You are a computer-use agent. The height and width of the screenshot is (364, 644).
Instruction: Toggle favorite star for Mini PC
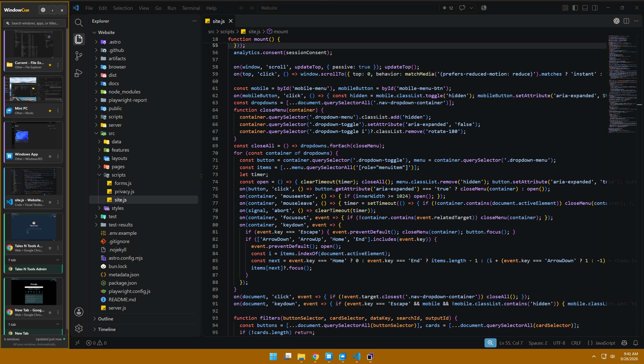point(50,111)
